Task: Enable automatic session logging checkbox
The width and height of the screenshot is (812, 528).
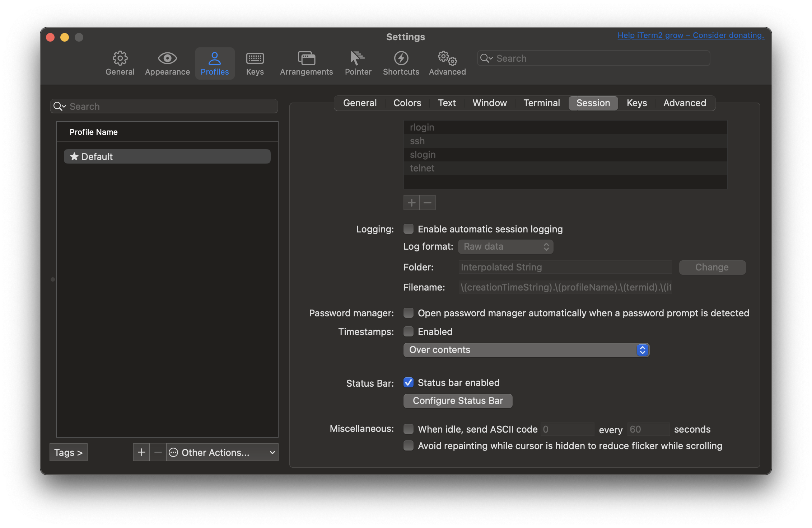Action: tap(409, 229)
